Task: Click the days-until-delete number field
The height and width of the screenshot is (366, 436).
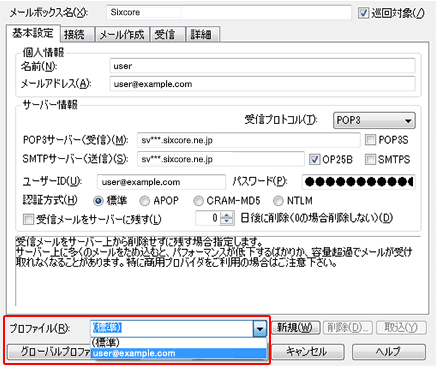Action: click(x=208, y=218)
